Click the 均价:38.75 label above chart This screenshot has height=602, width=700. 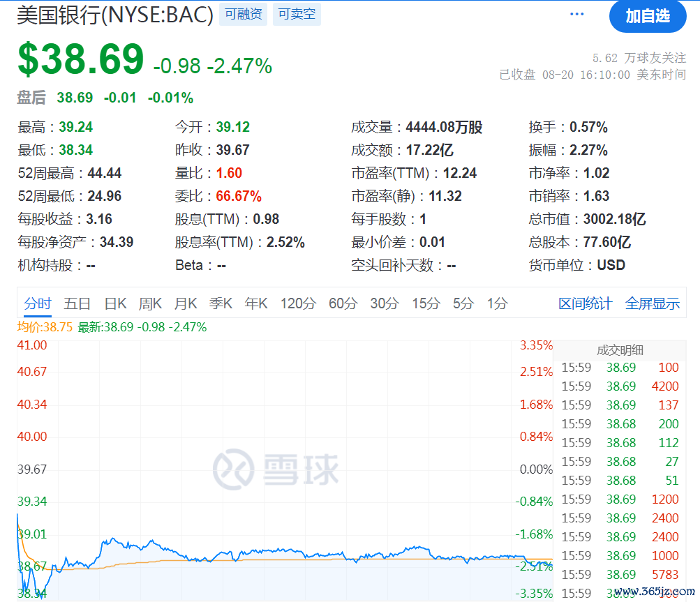pyautogui.click(x=45, y=327)
